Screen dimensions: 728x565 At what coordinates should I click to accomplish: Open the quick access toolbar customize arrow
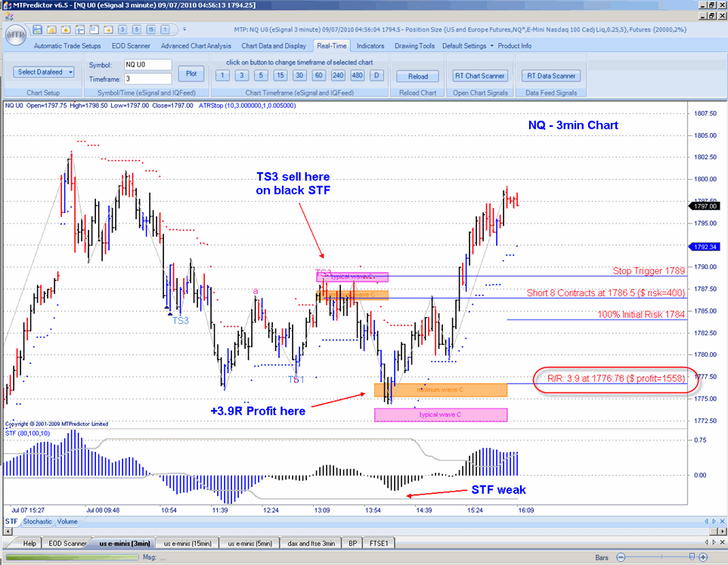tap(184, 29)
